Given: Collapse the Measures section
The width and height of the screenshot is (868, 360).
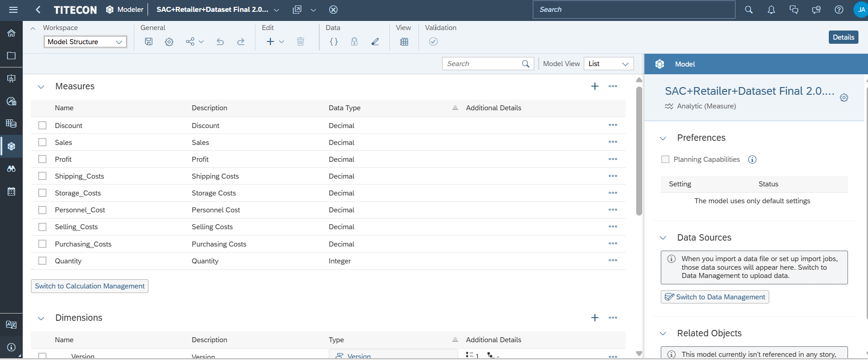Looking at the screenshot, I should click(41, 87).
